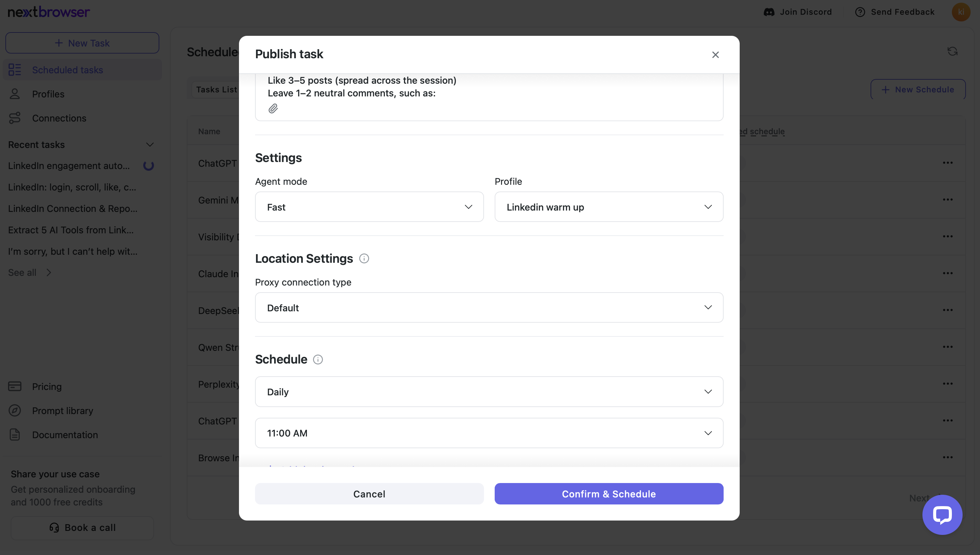Open the Prompt library link
Image resolution: width=980 pixels, height=555 pixels.
[63, 410]
